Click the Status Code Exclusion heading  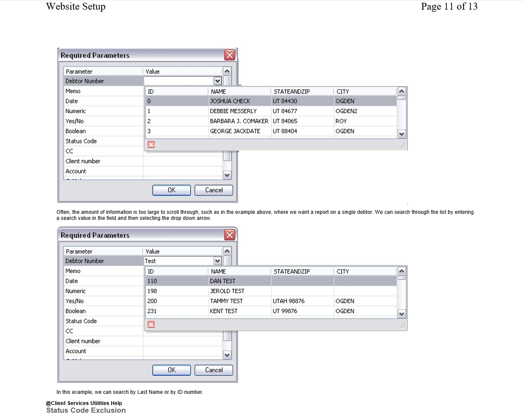86,410
